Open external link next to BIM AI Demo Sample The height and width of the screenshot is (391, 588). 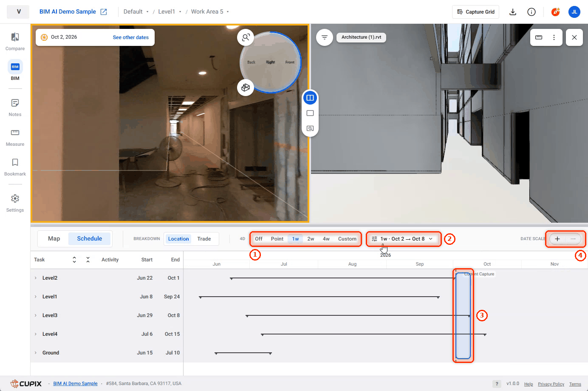click(104, 12)
